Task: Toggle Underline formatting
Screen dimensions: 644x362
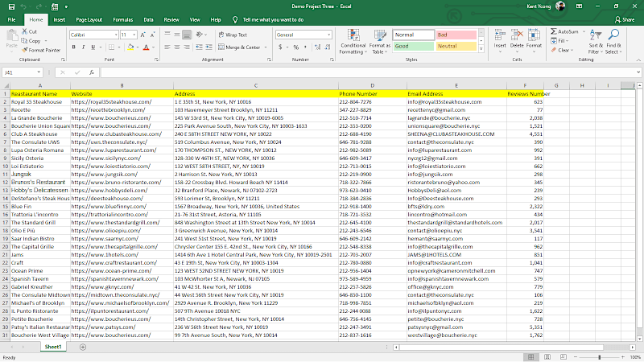Action: [93, 47]
